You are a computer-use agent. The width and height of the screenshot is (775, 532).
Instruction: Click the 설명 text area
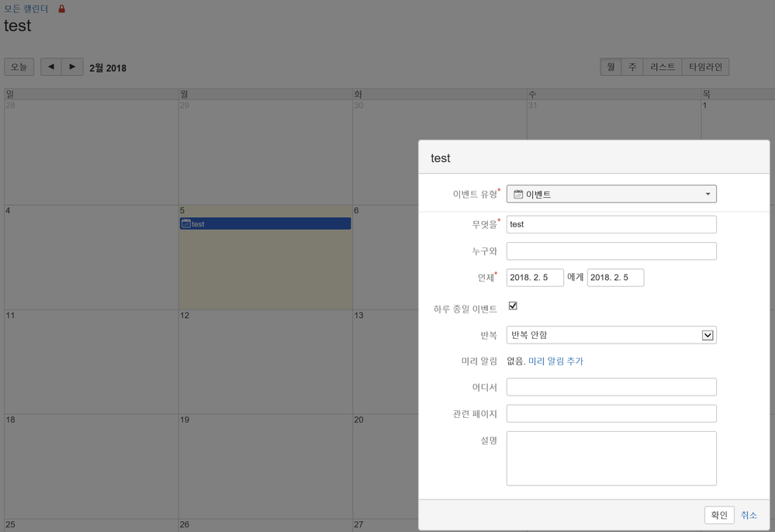(611, 458)
